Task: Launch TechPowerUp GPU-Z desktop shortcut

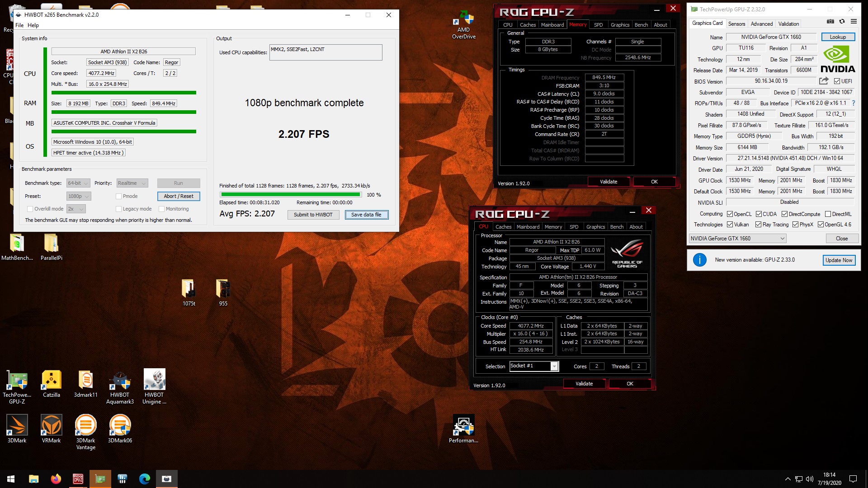Action: (17, 387)
